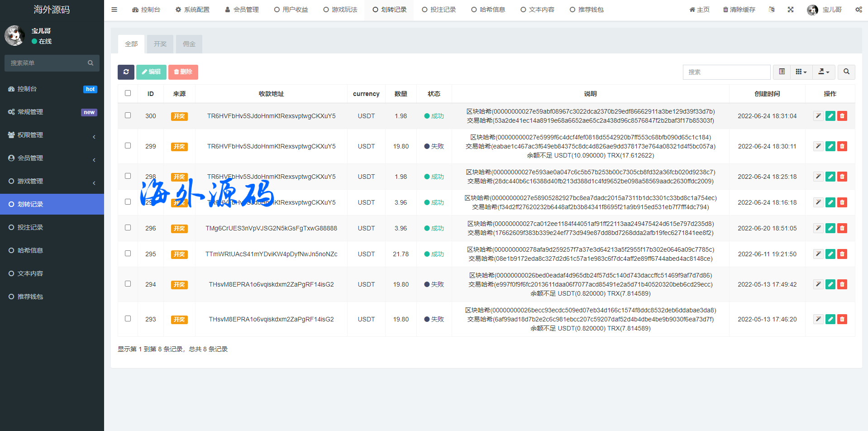This screenshot has width=868, height=431.
Task: Expand 权限管理 menu in sidebar
Action: point(52,135)
